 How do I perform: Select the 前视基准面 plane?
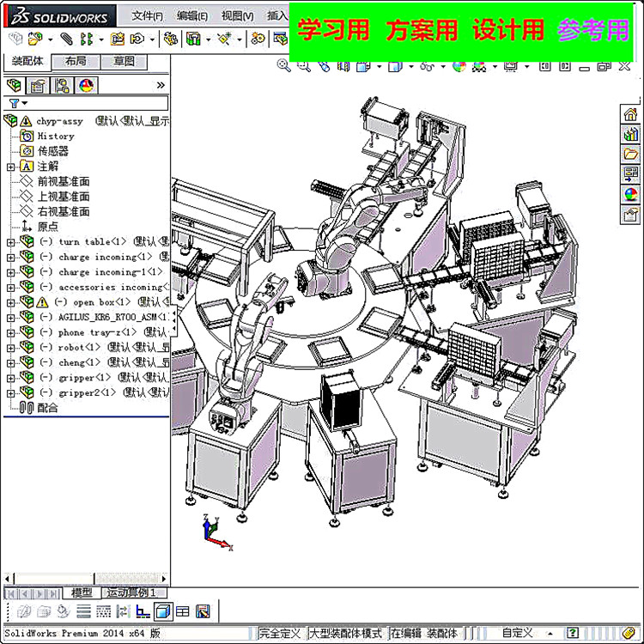click(x=64, y=181)
